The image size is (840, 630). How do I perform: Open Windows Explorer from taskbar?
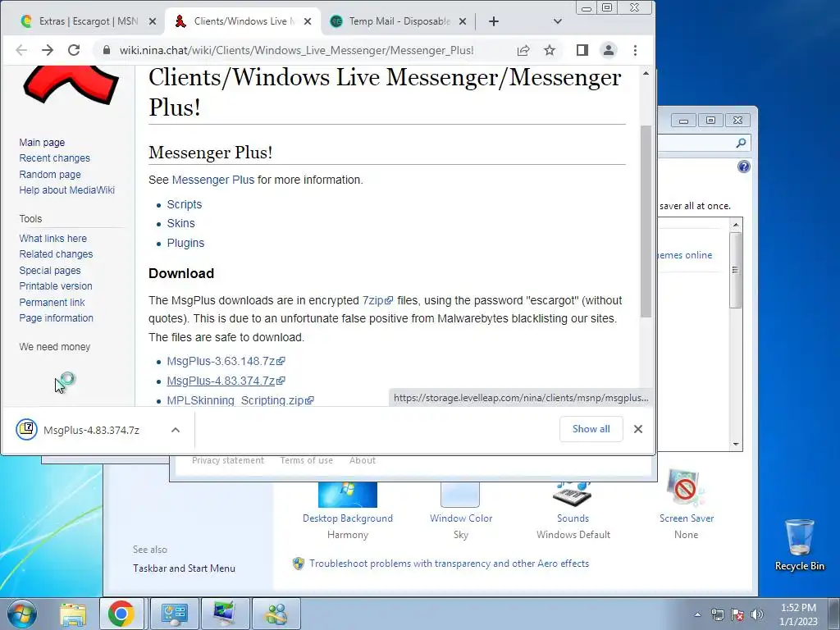coord(73,614)
